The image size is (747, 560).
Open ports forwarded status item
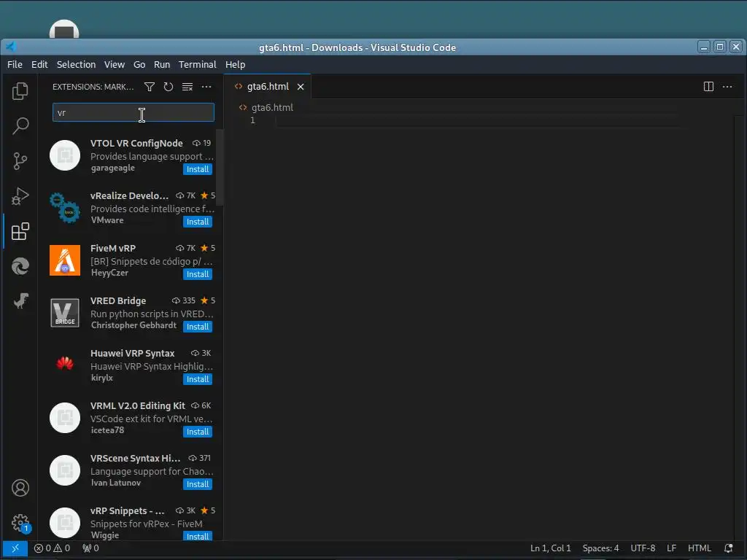[90, 548]
